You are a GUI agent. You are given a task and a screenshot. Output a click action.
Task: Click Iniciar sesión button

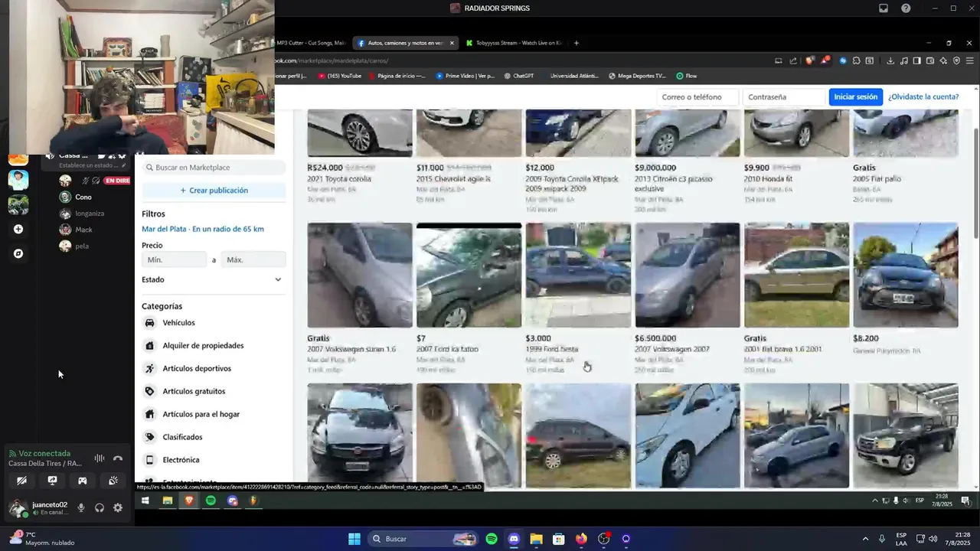click(x=855, y=97)
